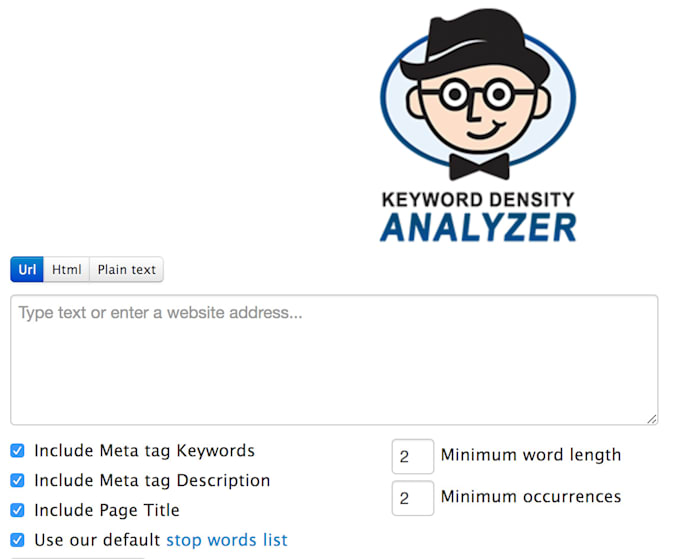Click the textarea resize handle corner
The image size is (680, 559).
click(x=652, y=419)
